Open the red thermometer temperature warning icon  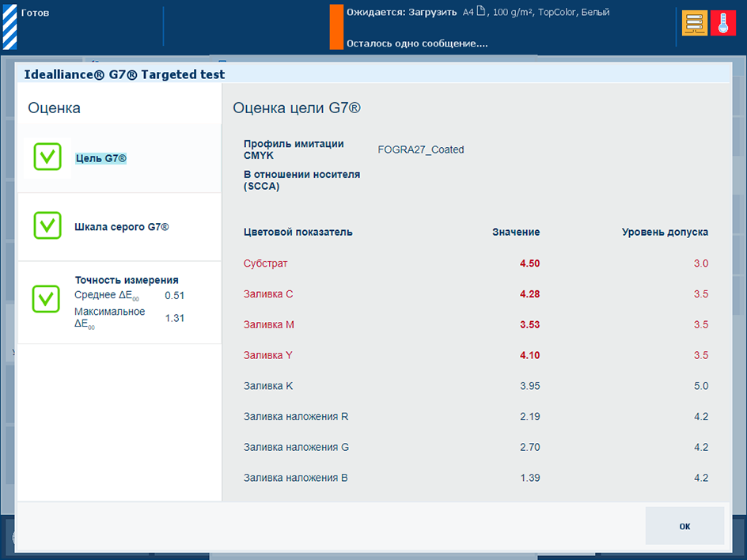722,23
